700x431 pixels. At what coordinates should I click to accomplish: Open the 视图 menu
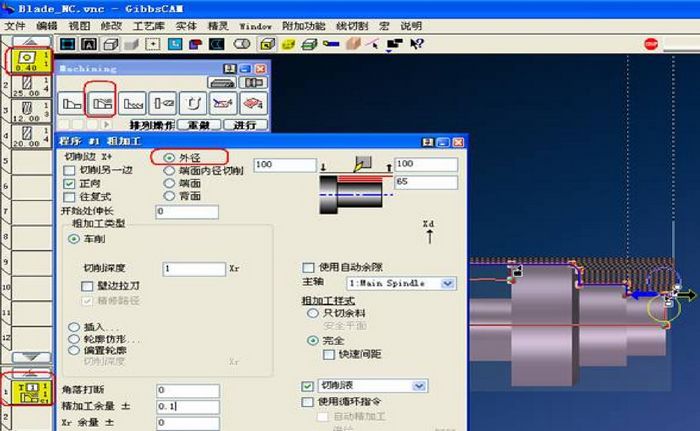click(79, 26)
